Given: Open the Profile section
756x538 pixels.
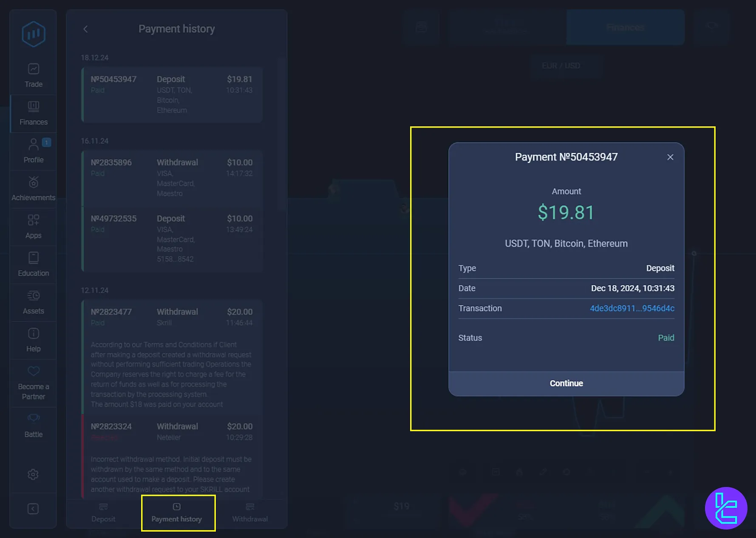Looking at the screenshot, I should [34, 151].
